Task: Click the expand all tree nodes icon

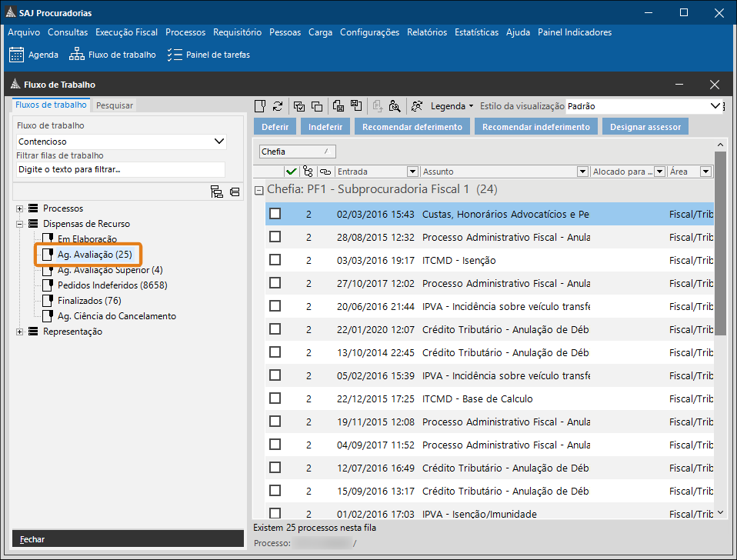Action: (216, 192)
